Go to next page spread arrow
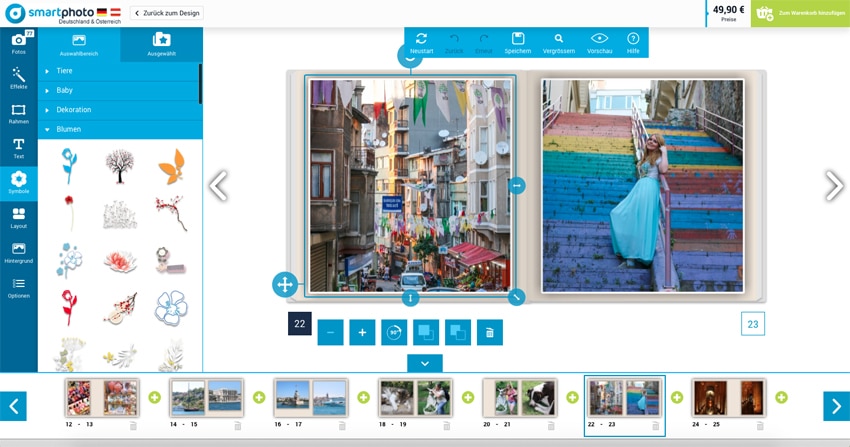 click(x=834, y=186)
